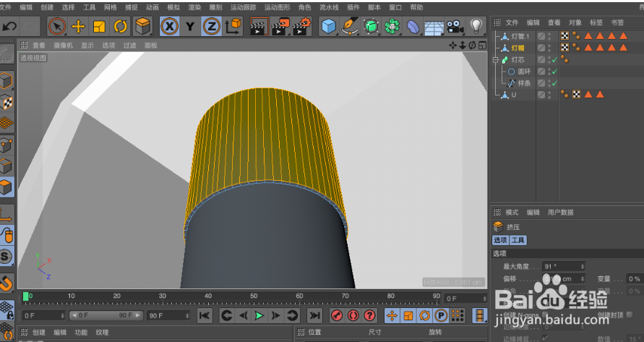The height and width of the screenshot is (342, 644).
Task: Jump to the end of the animation
Action: 314,315
